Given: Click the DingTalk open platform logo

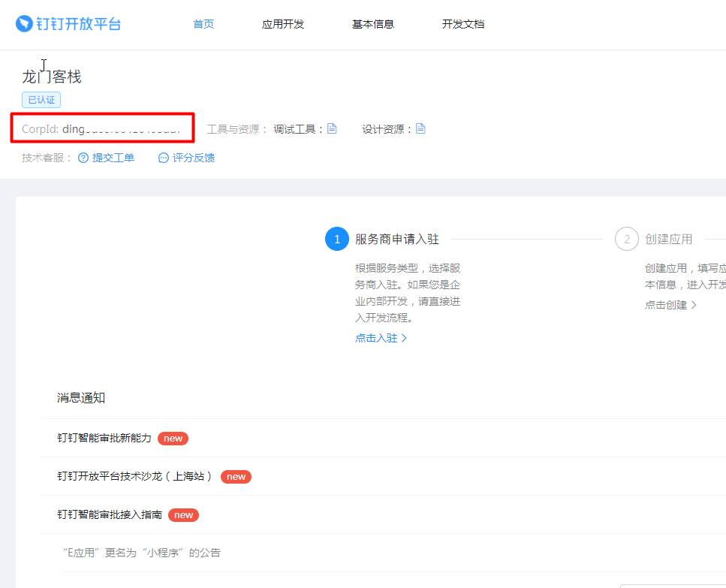Looking at the screenshot, I should 68,23.
